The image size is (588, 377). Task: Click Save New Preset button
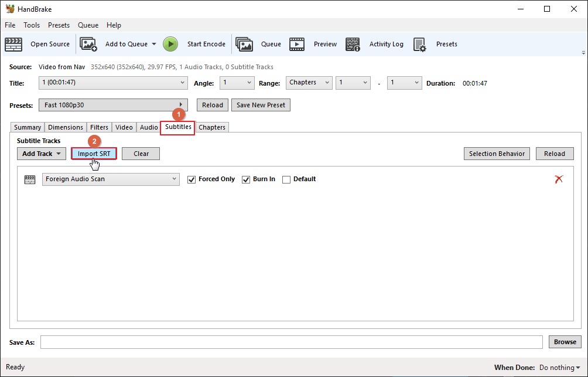click(261, 105)
